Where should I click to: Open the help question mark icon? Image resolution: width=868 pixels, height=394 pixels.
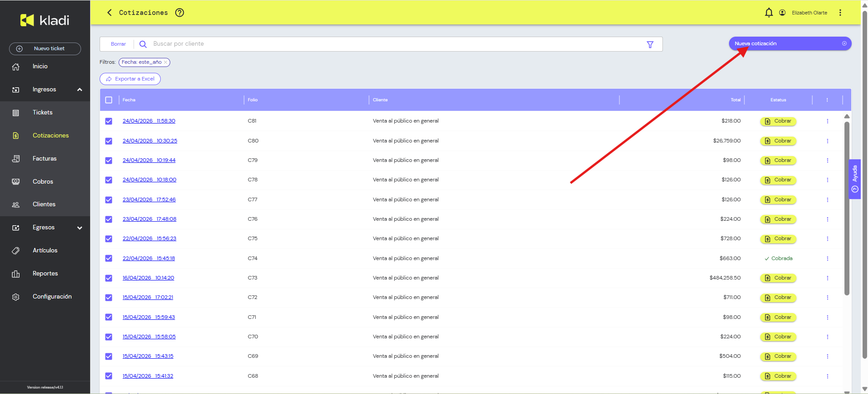(x=180, y=13)
